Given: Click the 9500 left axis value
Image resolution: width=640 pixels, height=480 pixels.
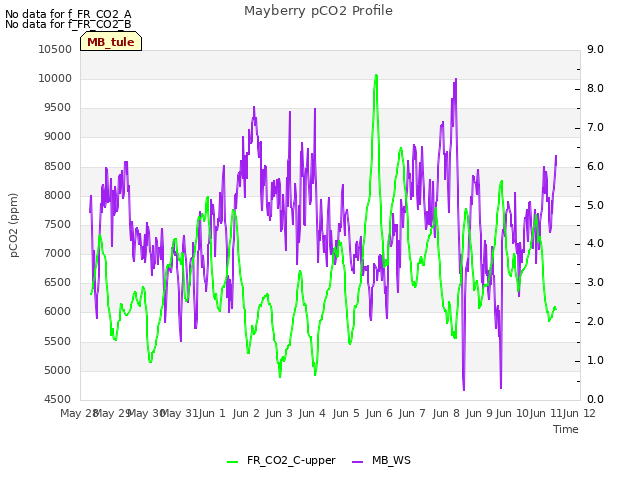Looking at the screenshot, I should coord(58,108).
